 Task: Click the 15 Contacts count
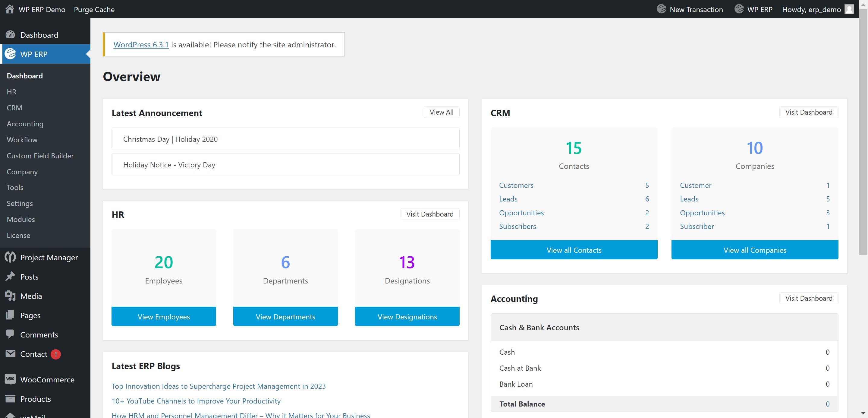574,148
